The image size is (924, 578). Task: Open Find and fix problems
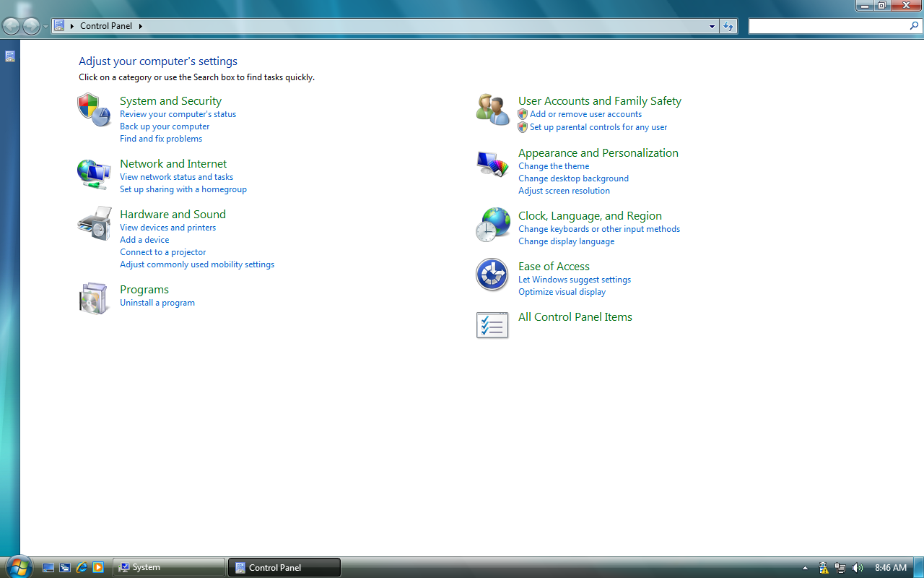point(161,139)
